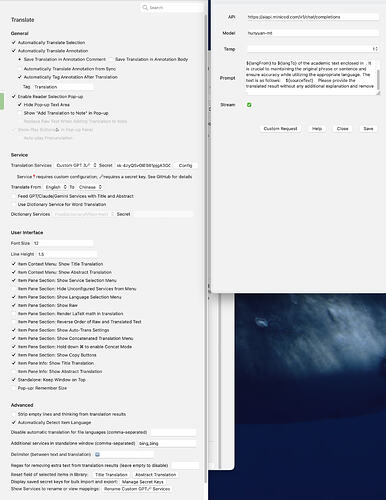Click the Delimiter input field
386x500 pixels.
pos(123,454)
